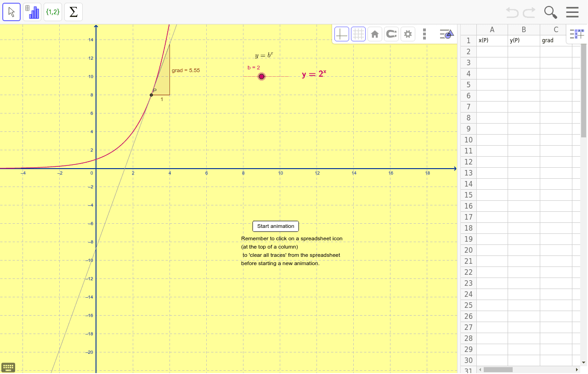Screen dimensions: 588x374
Task: Click the Start animation button
Action: tap(276, 226)
